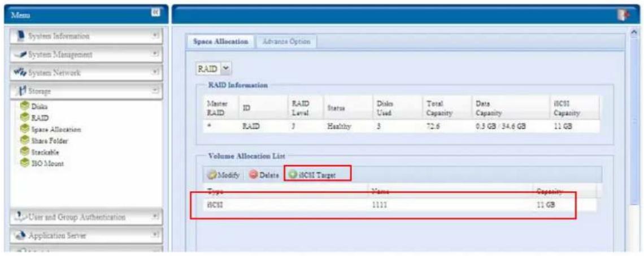Expand the Application Server section
This screenshot has height=256, width=644.
(x=156, y=236)
